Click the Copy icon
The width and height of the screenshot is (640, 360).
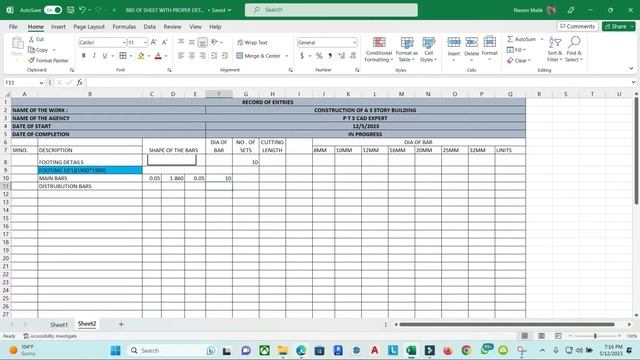pos(31,50)
